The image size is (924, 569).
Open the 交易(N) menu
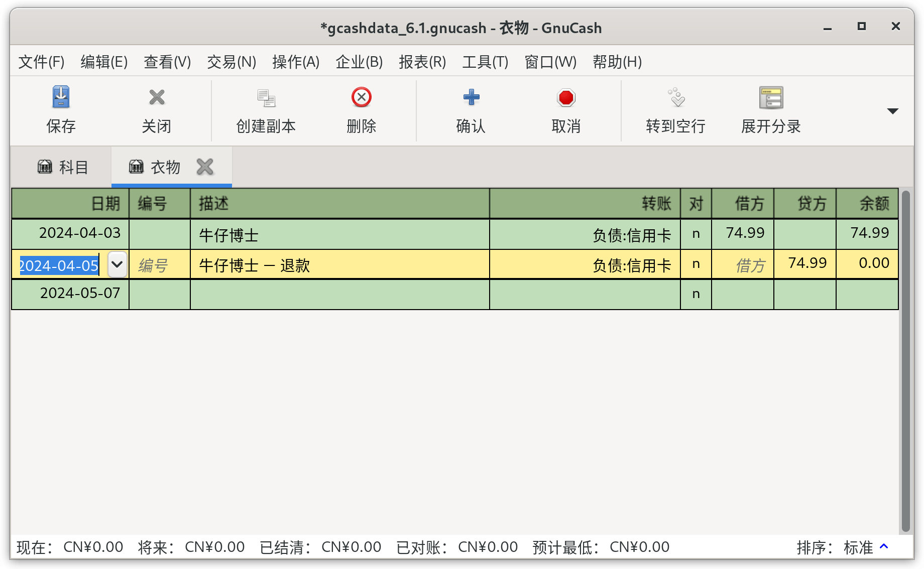pos(232,62)
